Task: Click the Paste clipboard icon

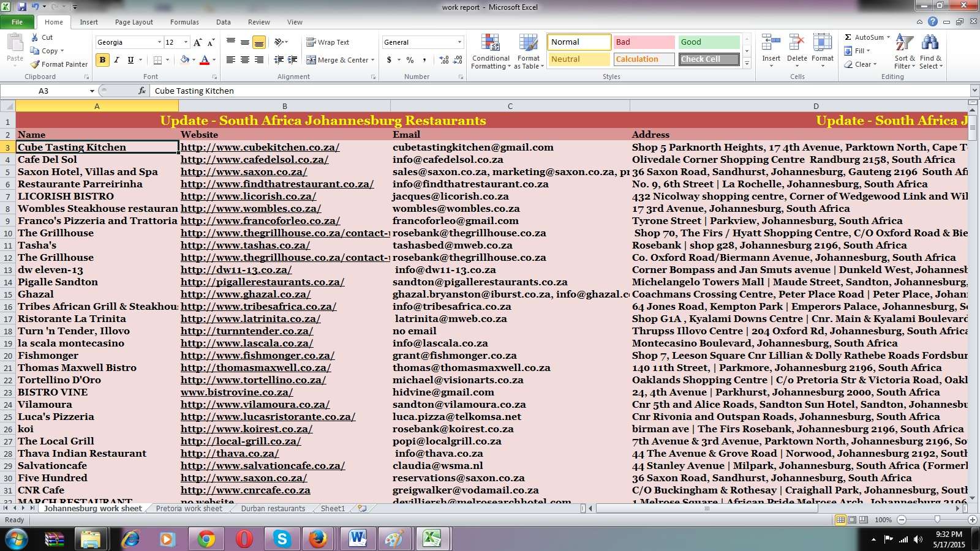Action: tap(15, 43)
